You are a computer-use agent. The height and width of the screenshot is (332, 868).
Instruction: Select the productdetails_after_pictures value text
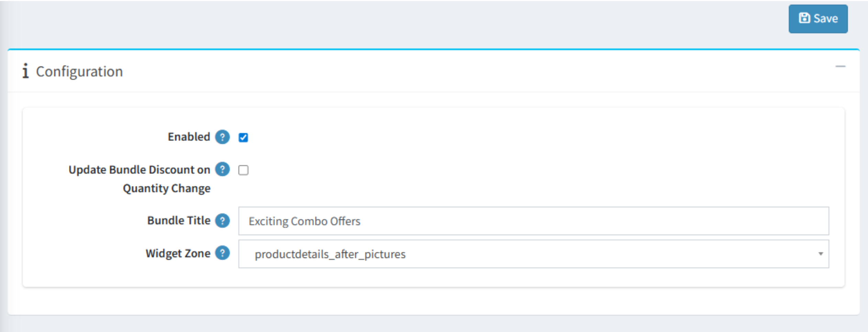[x=330, y=254]
